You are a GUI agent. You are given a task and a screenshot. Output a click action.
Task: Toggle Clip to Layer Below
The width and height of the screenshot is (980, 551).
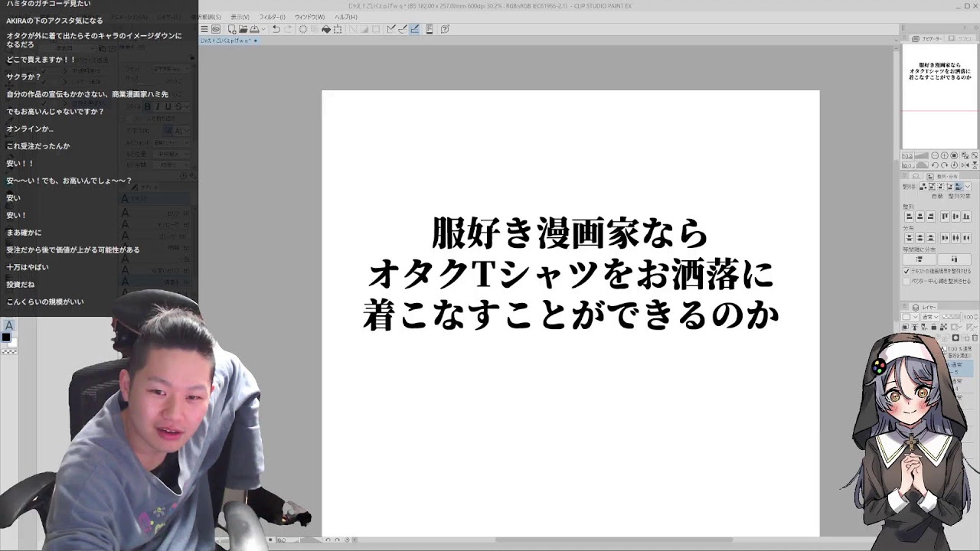click(x=905, y=327)
